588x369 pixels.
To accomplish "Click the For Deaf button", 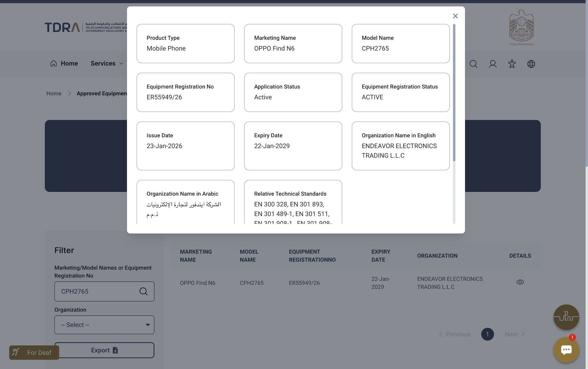I will [x=34, y=352].
